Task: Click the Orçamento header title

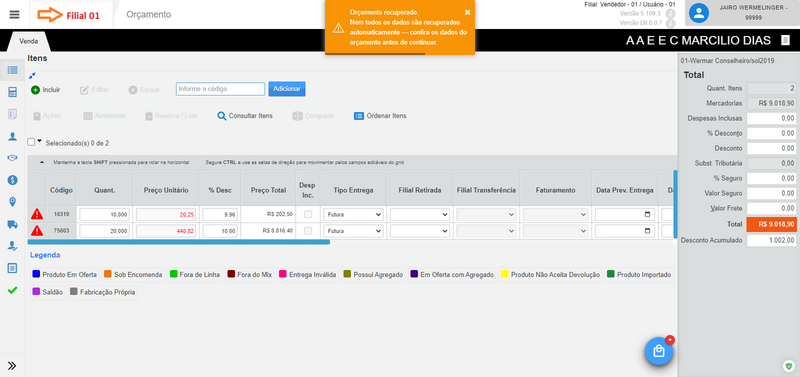Action: (148, 15)
